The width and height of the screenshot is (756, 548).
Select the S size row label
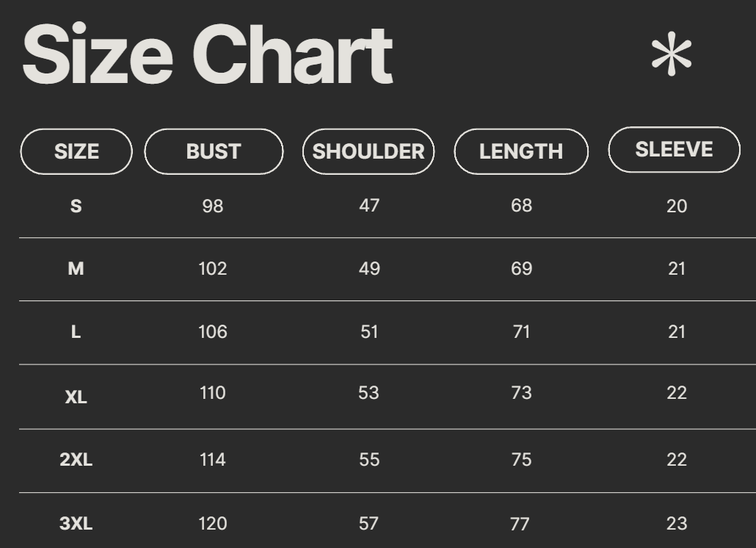tap(76, 206)
